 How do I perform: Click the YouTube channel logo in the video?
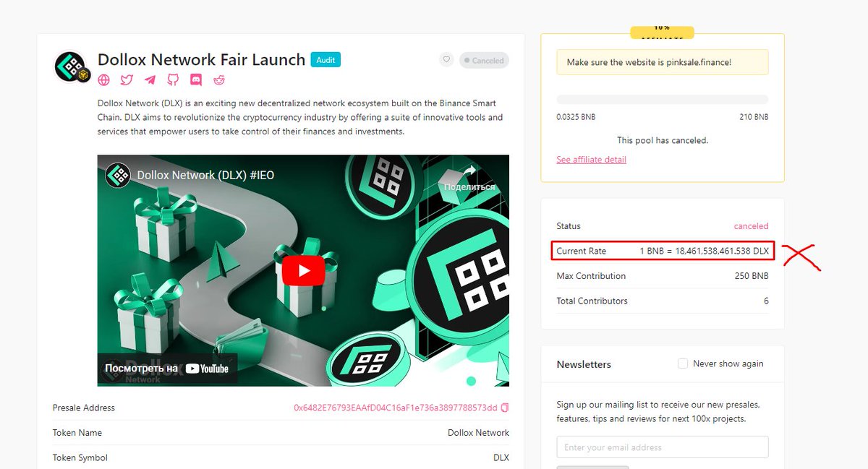coord(117,175)
